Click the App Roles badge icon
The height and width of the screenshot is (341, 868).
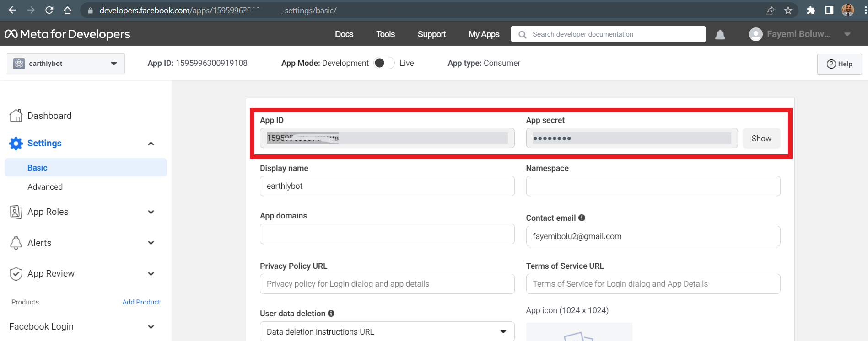[16, 212]
